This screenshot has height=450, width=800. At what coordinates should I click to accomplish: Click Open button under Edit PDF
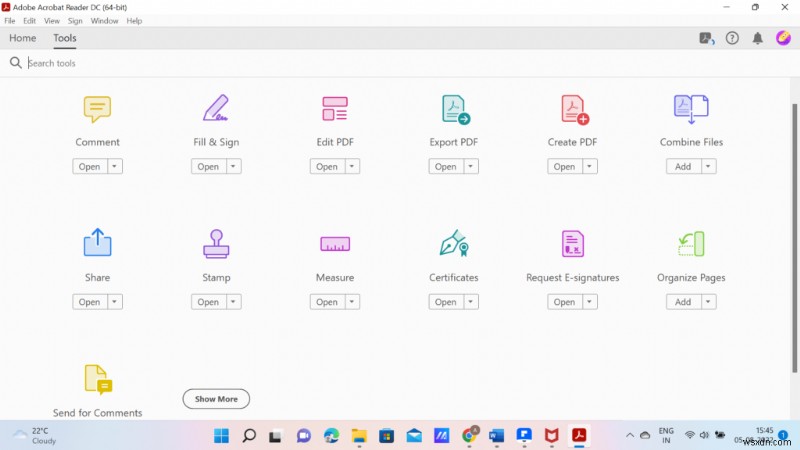(x=328, y=166)
